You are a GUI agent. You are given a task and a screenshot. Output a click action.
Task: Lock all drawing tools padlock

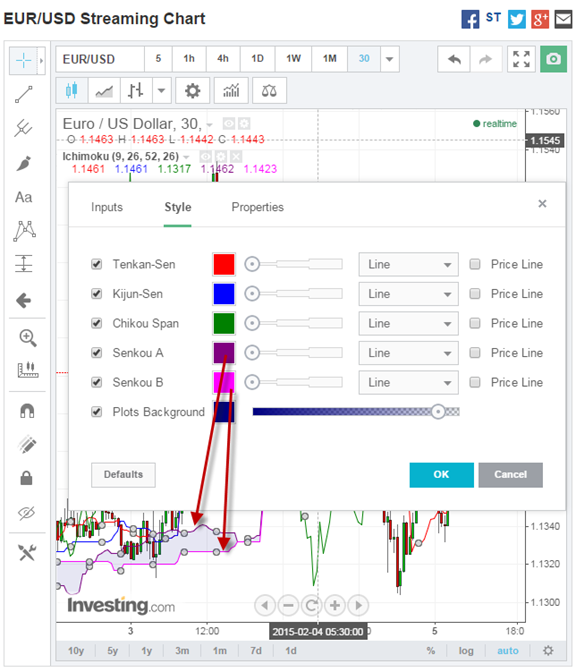click(27, 477)
